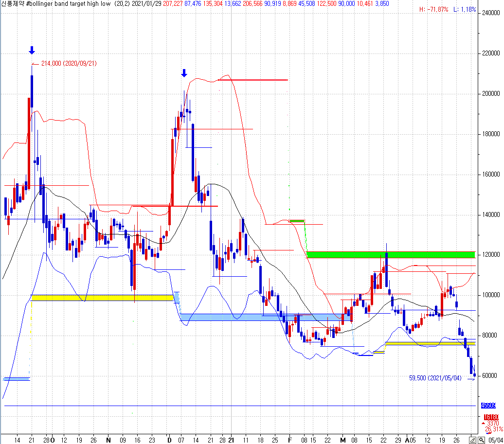The width and height of the screenshot is (504, 444).
Task: Click the D (December) month marker on the date axis
Action: click(169, 440)
